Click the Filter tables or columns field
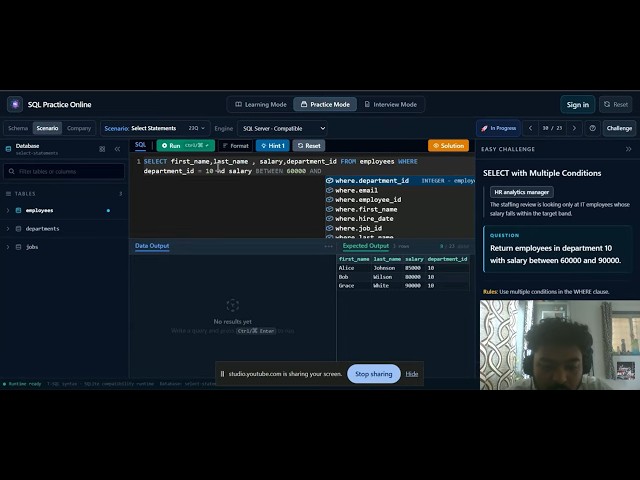This screenshot has width=640, height=480. pyautogui.click(x=64, y=171)
